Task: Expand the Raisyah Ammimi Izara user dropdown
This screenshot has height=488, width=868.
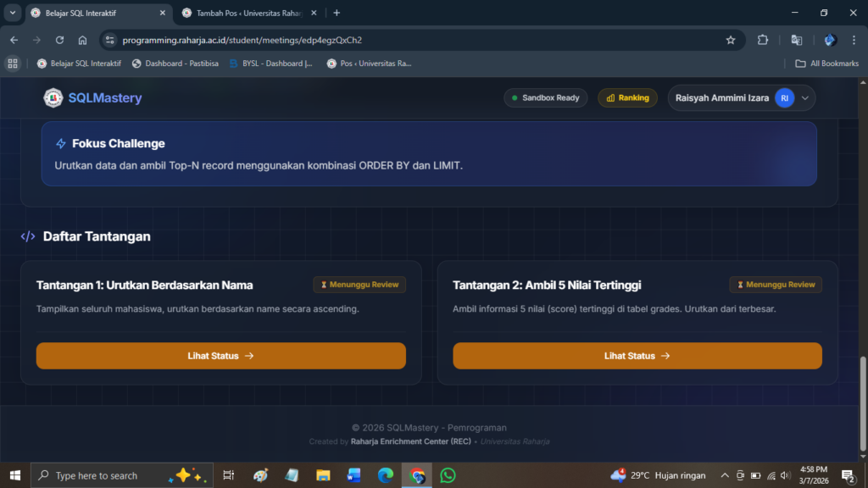Action: 804,98
